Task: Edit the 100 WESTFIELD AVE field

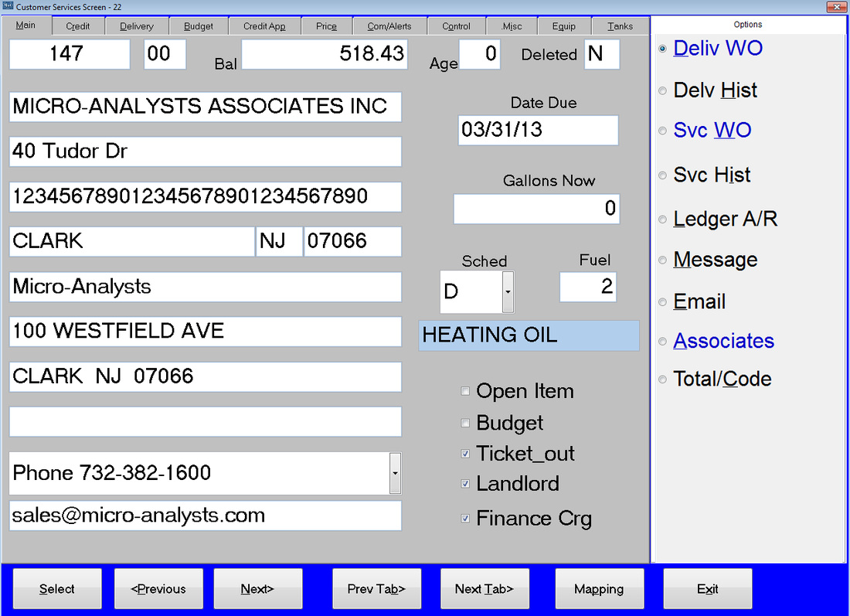Action: point(205,332)
